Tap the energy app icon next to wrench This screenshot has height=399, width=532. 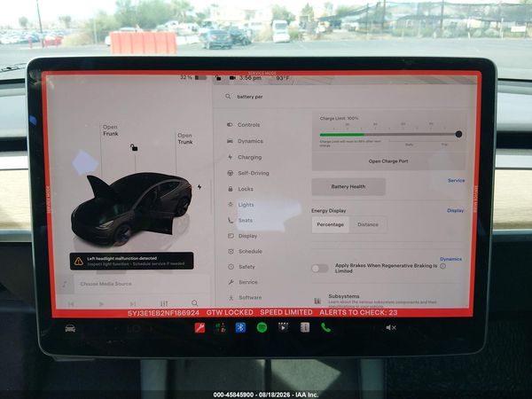pyautogui.click(x=220, y=327)
